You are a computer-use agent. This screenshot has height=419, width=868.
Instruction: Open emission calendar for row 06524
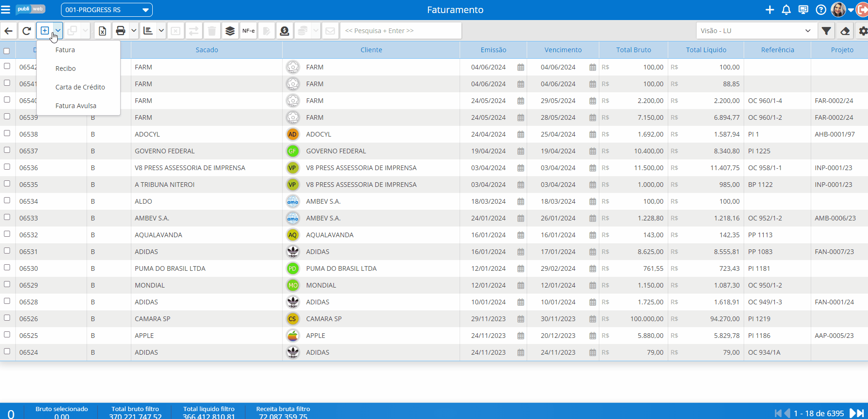(521, 353)
